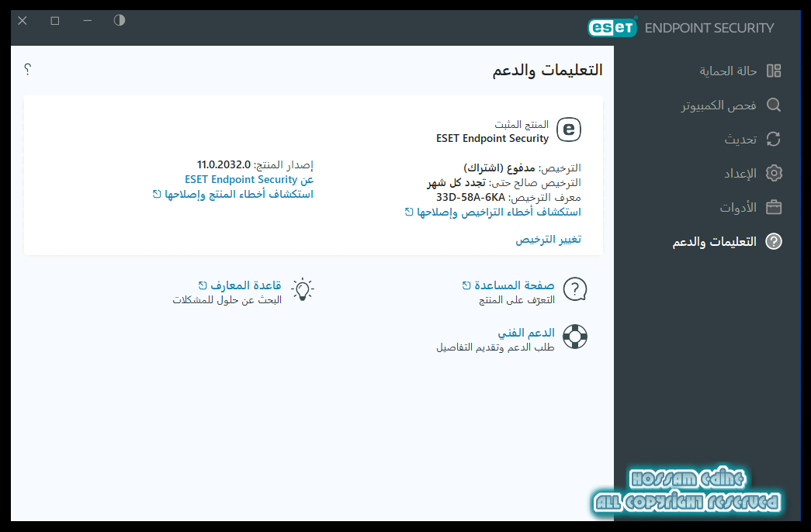Click the ESET product 'e' logo icon
The height and width of the screenshot is (532, 811).
(569, 130)
